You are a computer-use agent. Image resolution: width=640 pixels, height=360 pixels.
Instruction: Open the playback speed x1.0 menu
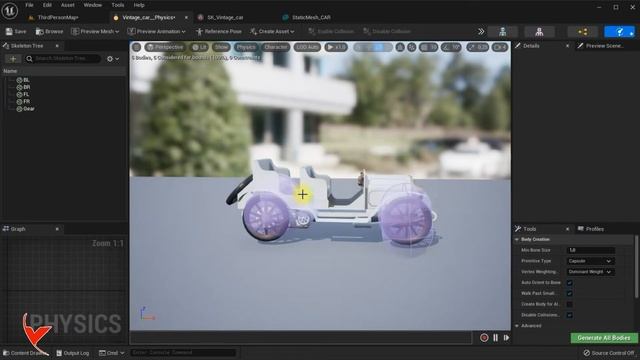(336, 47)
